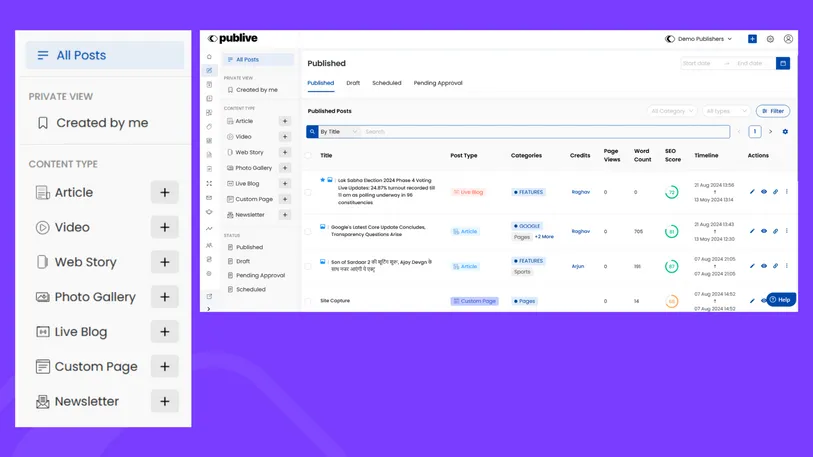Screen dimensions: 813x457
Task: Select the Son of Sardaar 2 row checkbox
Action: click(308, 266)
